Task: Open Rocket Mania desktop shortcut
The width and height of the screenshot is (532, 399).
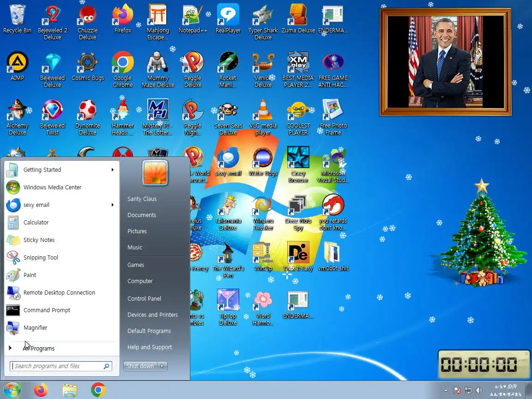Action: pyautogui.click(x=228, y=70)
